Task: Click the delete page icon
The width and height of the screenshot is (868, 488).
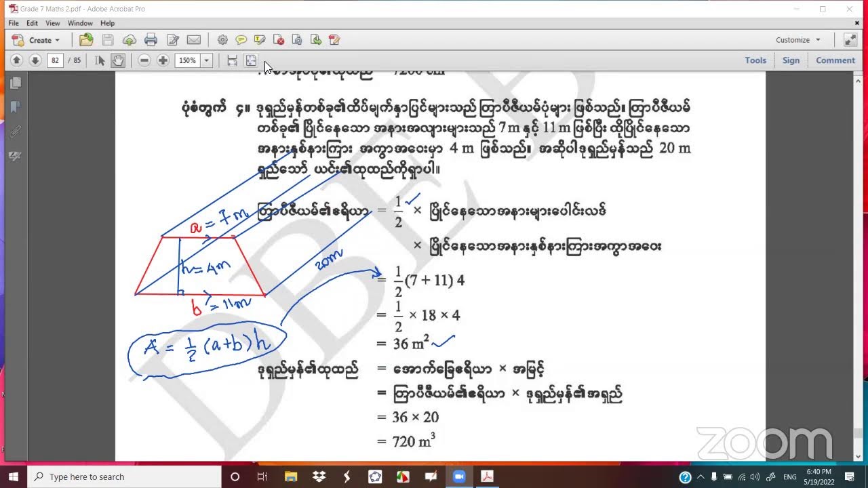Action: pyautogui.click(x=278, y=40)
